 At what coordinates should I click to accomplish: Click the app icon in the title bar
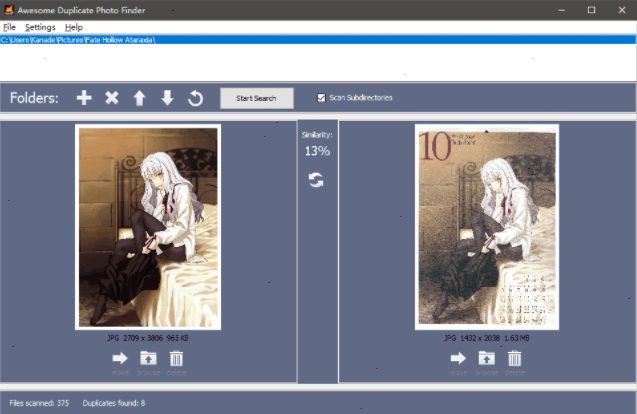coord(9,10)
